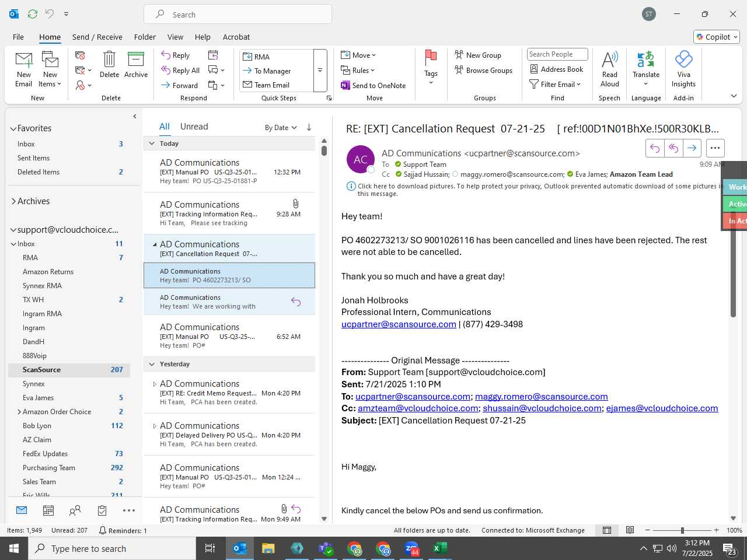Open the Move dropdown
This screenshot has height=560, width=747.
[358, 55]
